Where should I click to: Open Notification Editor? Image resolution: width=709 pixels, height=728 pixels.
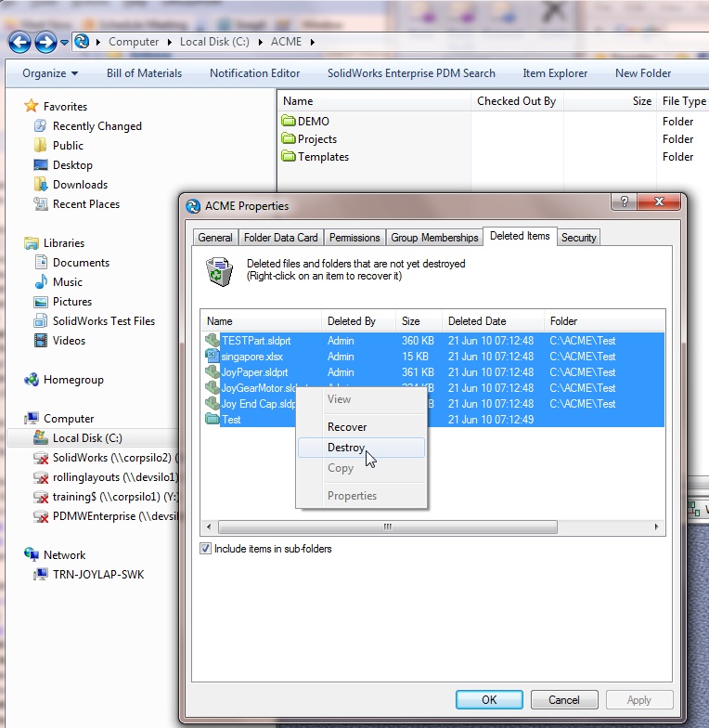pos(254,73)
